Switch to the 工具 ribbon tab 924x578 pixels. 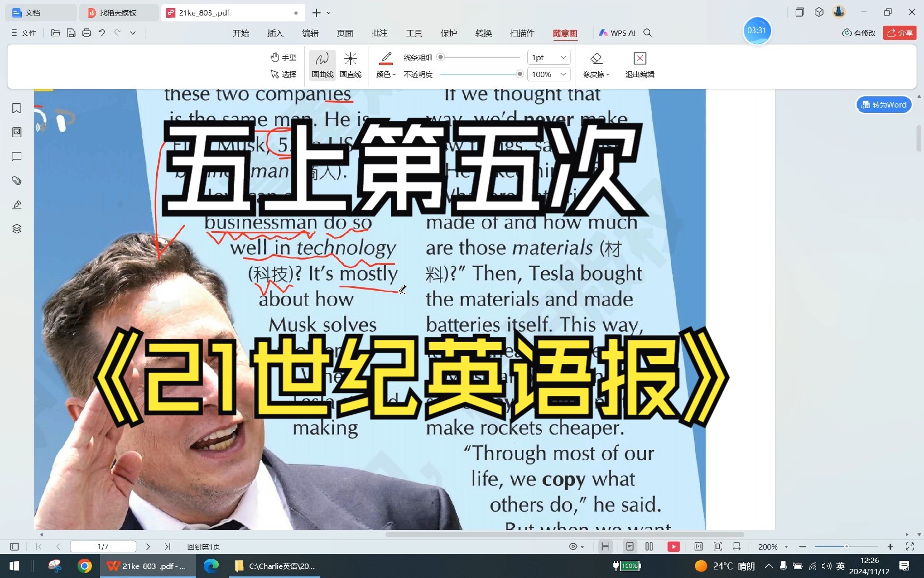point(414,33)
